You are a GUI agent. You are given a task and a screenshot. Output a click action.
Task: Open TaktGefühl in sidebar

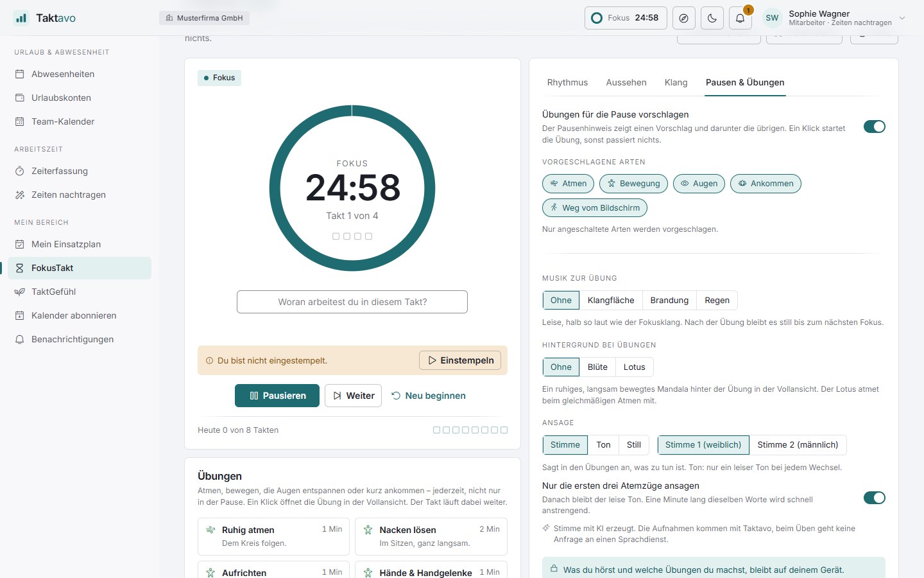[80, 292]
